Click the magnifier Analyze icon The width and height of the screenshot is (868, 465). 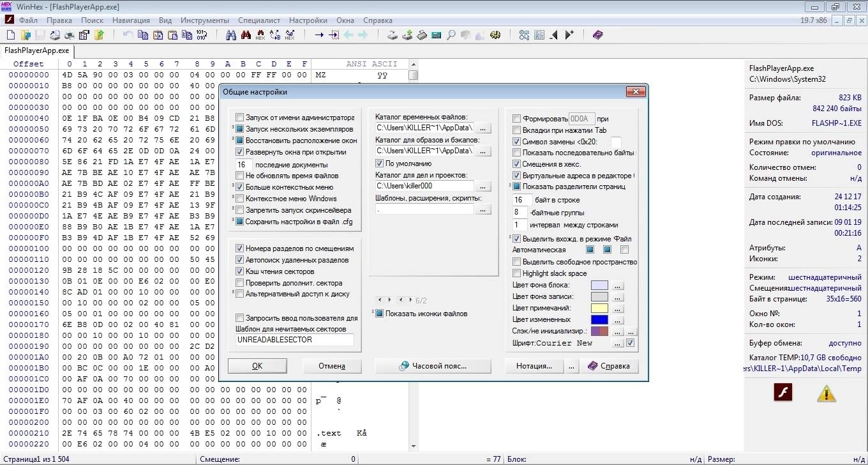[451, 35]
